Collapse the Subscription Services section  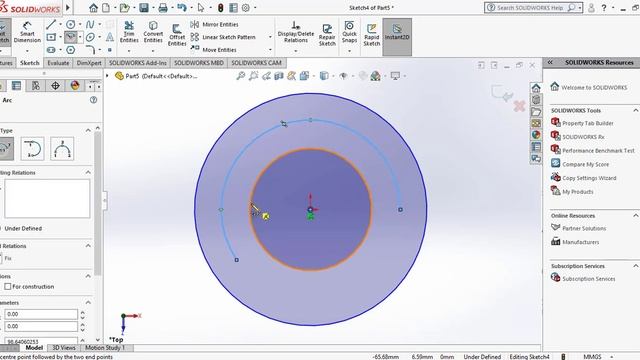pos(636,266)
